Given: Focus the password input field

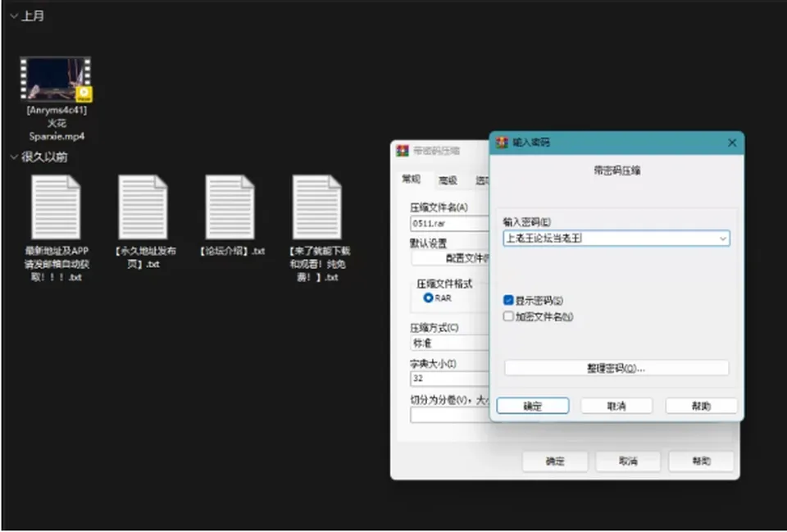Looking at the screenshot, I should (x=616, y=239).
